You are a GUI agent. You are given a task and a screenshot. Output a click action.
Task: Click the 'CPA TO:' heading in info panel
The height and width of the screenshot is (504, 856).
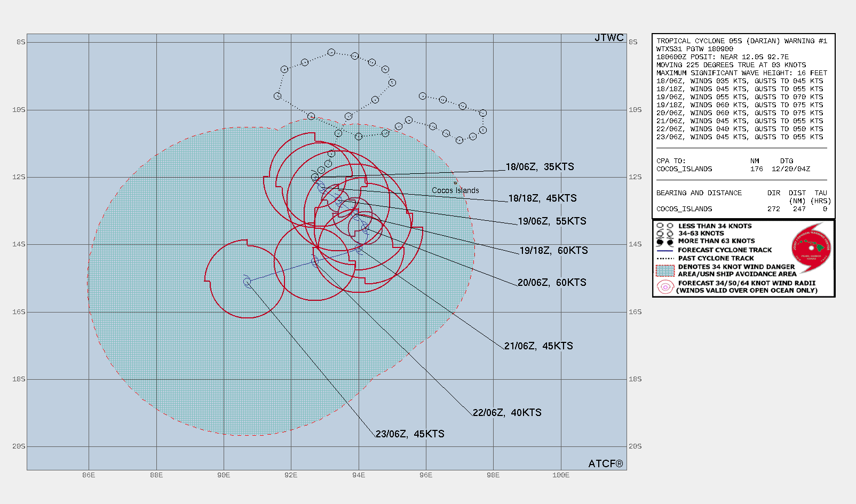tap(671, 161)
